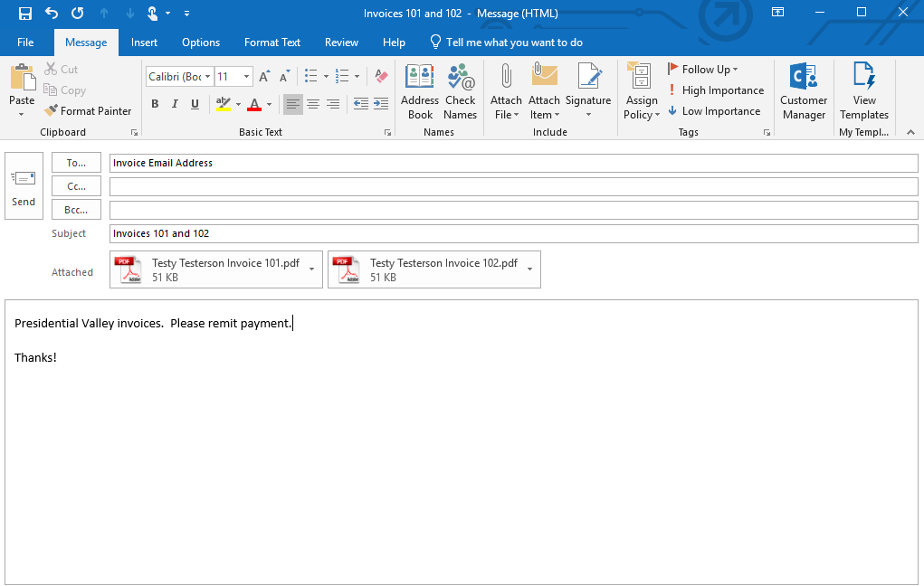
Task: Open the font size dropdown
Action: (x=245, y=76)
